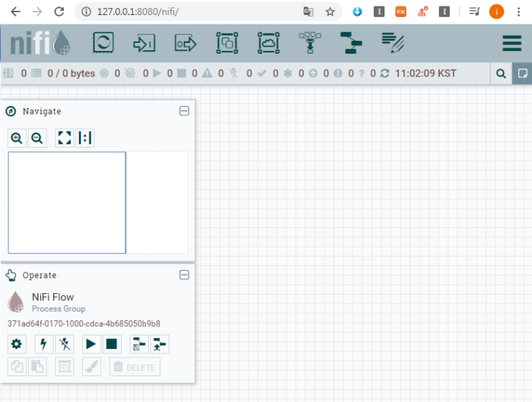Viewport: 532px width, 402px height.
Task: Click the NiFi logo
Action: tap(40, 43)
